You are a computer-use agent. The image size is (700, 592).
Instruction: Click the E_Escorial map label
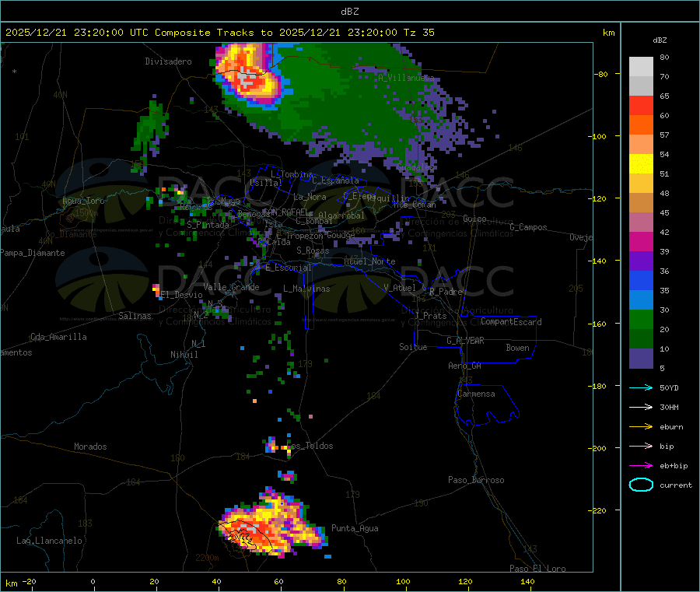tap(289, 268)
